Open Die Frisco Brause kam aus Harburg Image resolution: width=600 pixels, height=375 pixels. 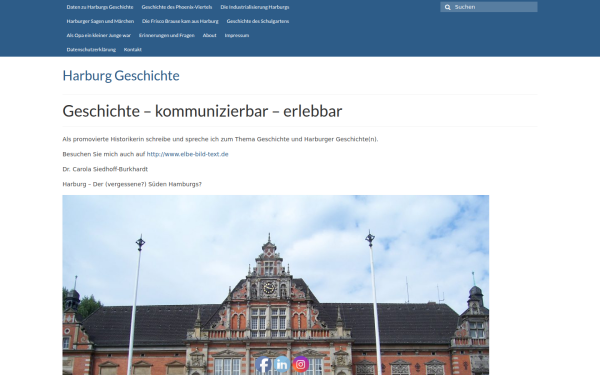(180, 21)
